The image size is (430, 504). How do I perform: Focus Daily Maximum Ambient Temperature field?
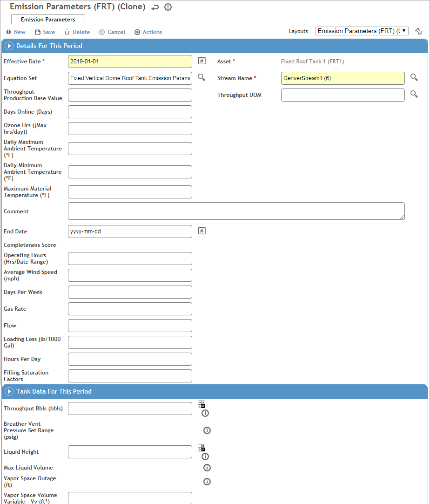130,149
